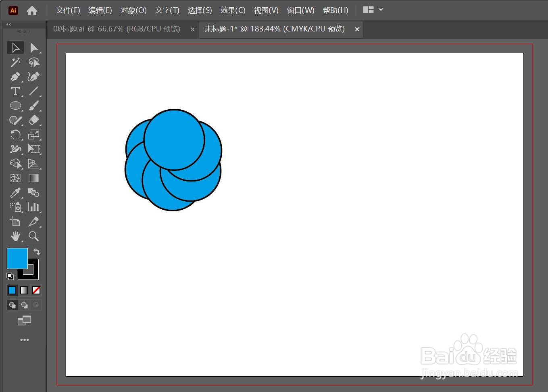The height and width of the screenshot is (392, 548).
Task: Enable Draw Behind mode
Action: [x=25, y=305]
